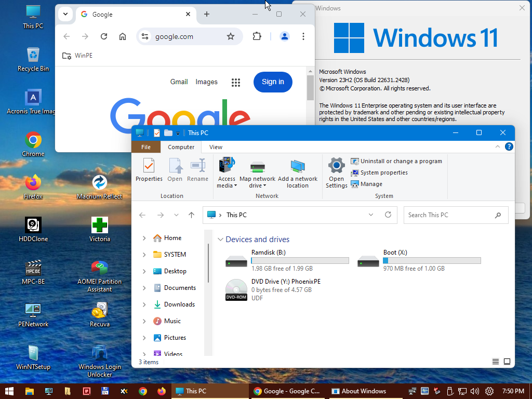
Task: Bookmark this page with star icon
Action: click(x=231, y=36)
